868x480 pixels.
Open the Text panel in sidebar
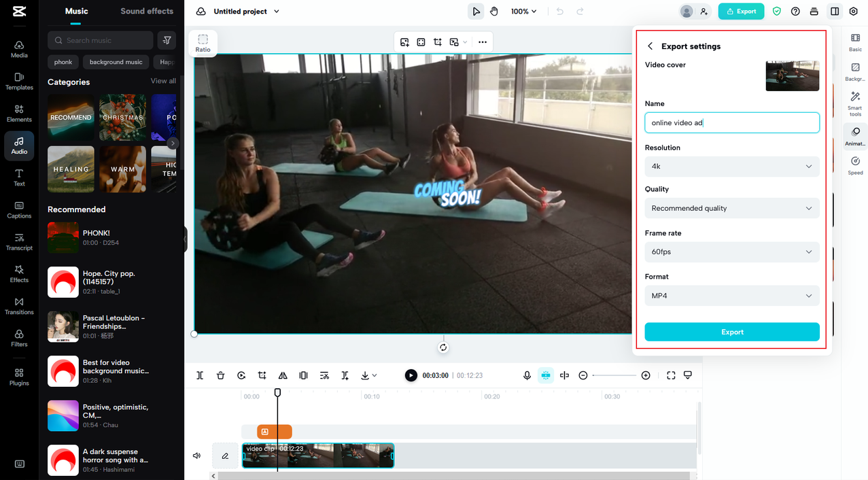tap(19, 177)
